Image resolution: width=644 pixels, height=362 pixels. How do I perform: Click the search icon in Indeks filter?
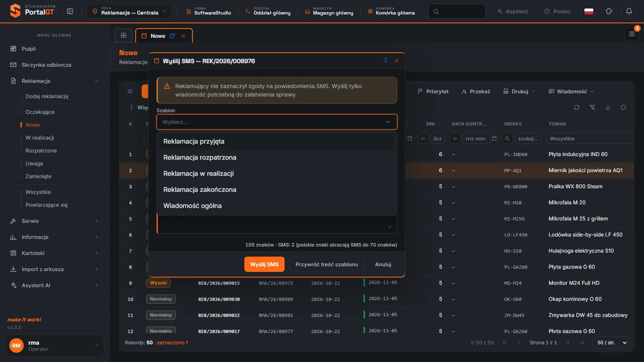(508, 138)
